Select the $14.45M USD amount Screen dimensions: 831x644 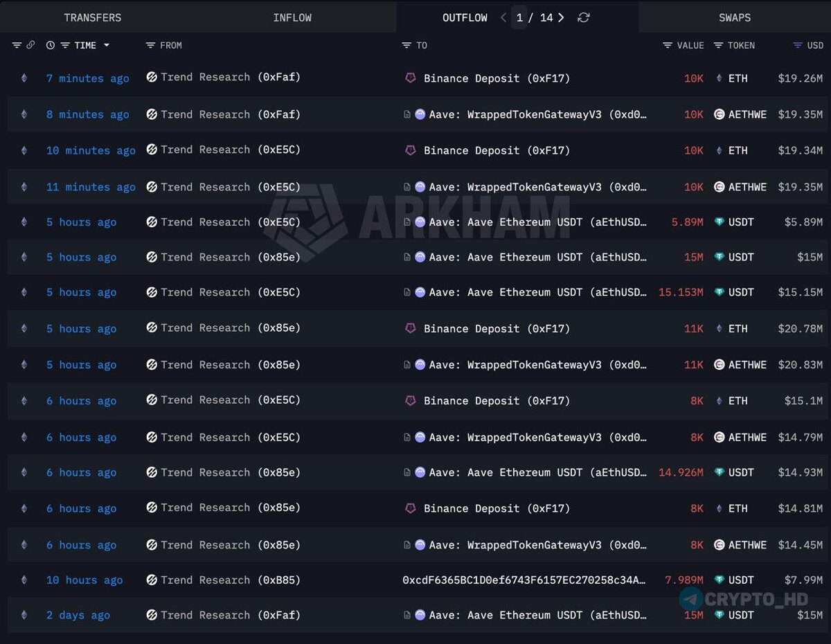(801, 545)
